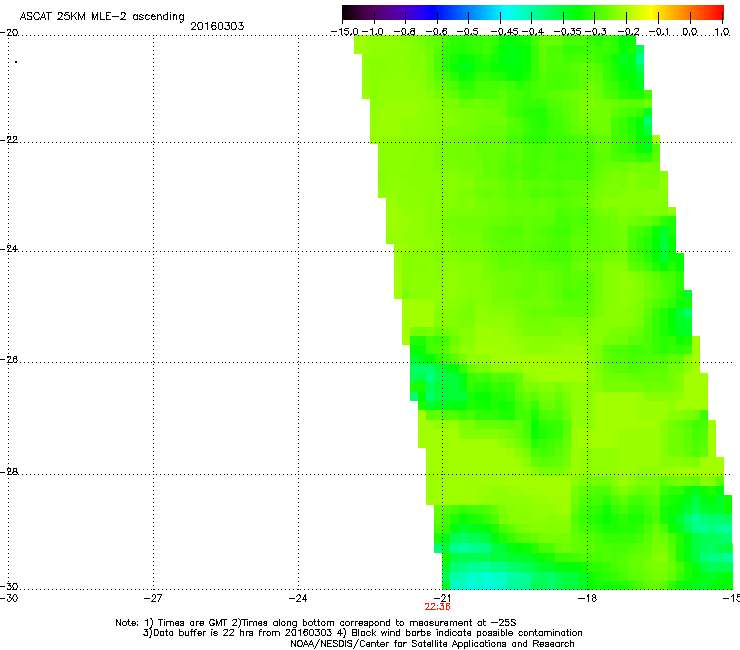Click the '-15.0' color scale label
740x650 pixels.
(x=345, y=32)
